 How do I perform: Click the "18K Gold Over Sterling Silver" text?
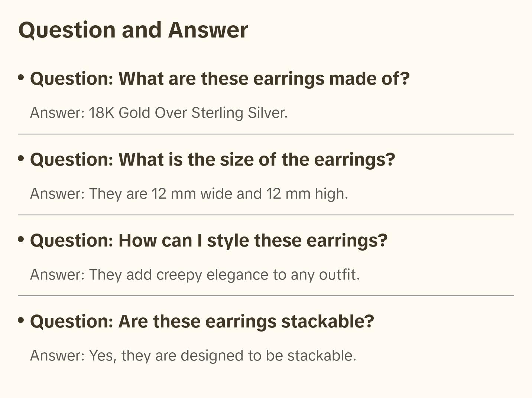coord(188,113)
